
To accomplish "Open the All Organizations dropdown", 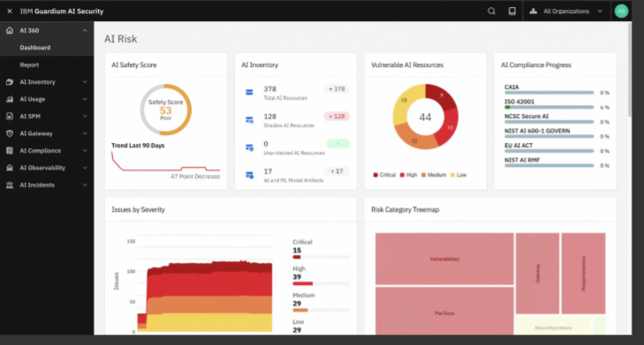I will 567,11.
